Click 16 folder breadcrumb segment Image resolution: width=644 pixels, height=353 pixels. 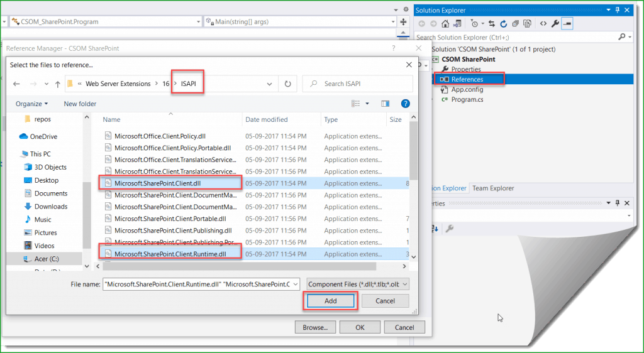coord(165,84)
